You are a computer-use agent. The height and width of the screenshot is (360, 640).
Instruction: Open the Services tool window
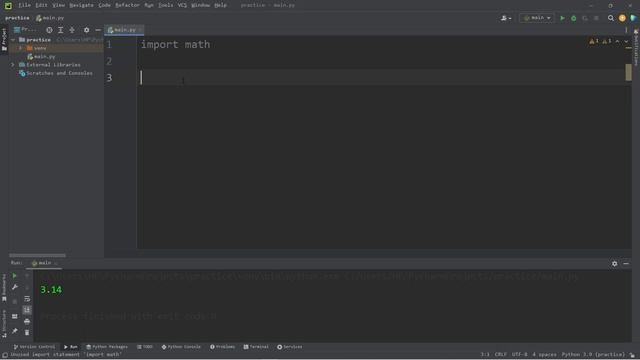pyautogui.click(x=290, y=347)
